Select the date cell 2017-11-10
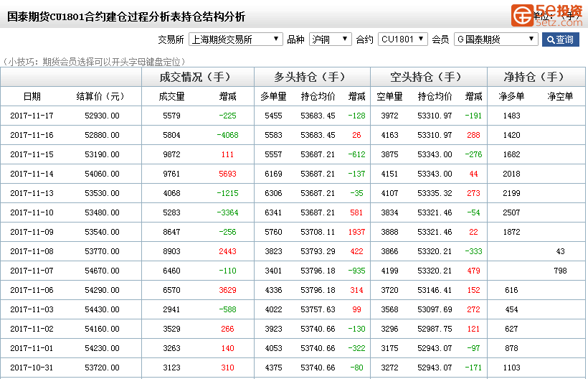The image size is (588, 379). tap(32, 212)
